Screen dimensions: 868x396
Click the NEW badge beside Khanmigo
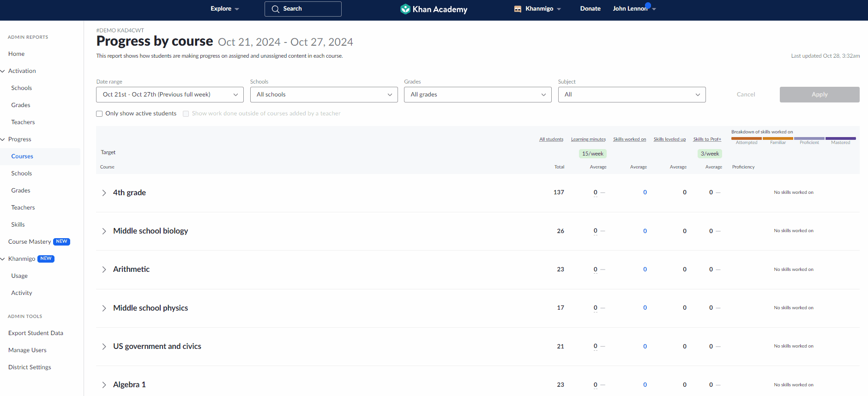(x=46, y=258)
